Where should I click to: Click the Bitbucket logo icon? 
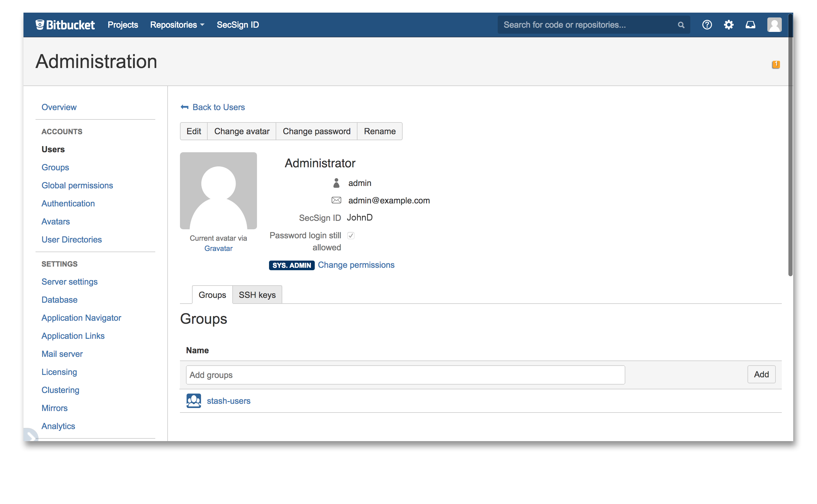click(x=40, y=25)
